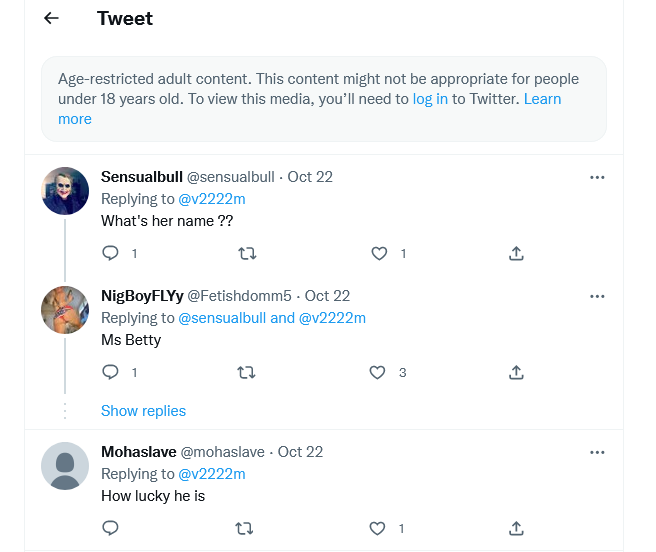Viewport: 656px width, 552px height.
Task: Open more options on NigBoyFLYy's tweet
Action: coord(597,296)
